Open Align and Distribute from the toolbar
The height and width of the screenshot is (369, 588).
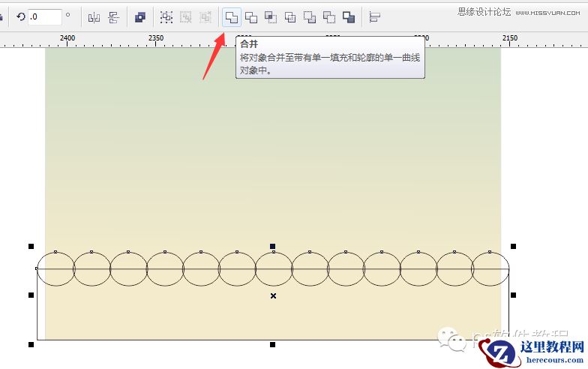pyautogui.click(x=374, y=17)
